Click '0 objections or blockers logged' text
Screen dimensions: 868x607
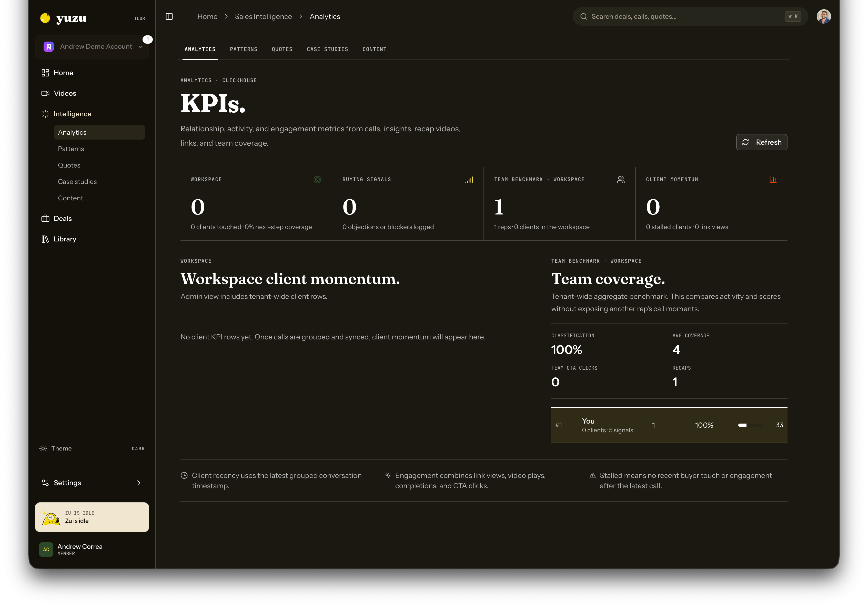point(388,227)
